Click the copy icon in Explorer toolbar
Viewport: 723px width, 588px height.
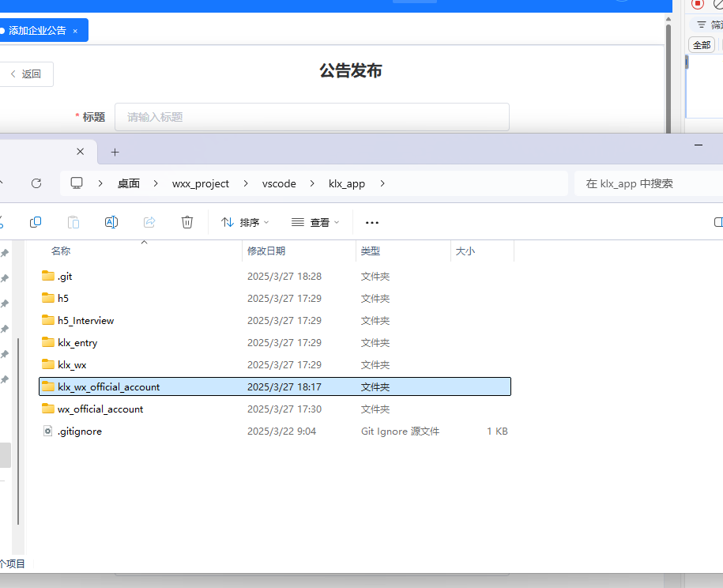(36, 222)
